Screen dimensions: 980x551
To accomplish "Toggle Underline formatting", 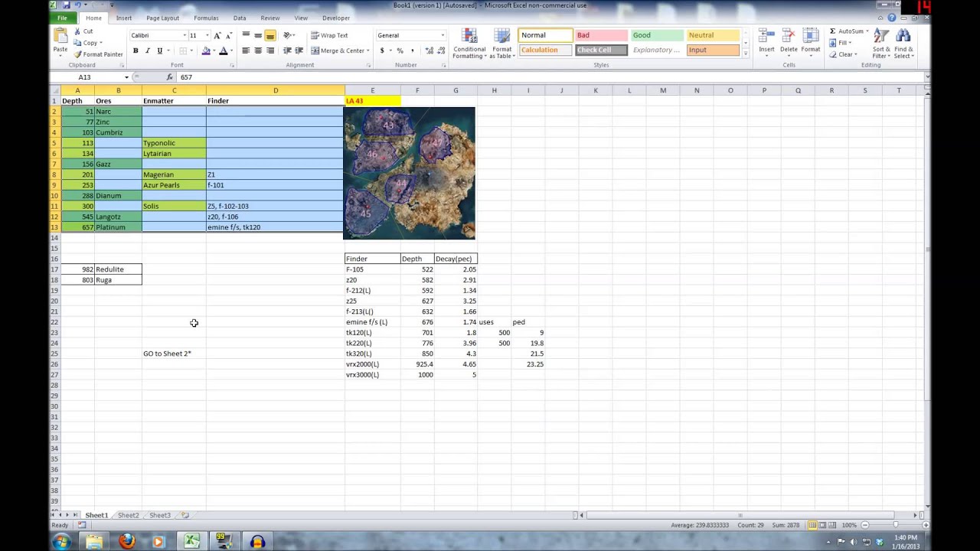I will point(159,51).
